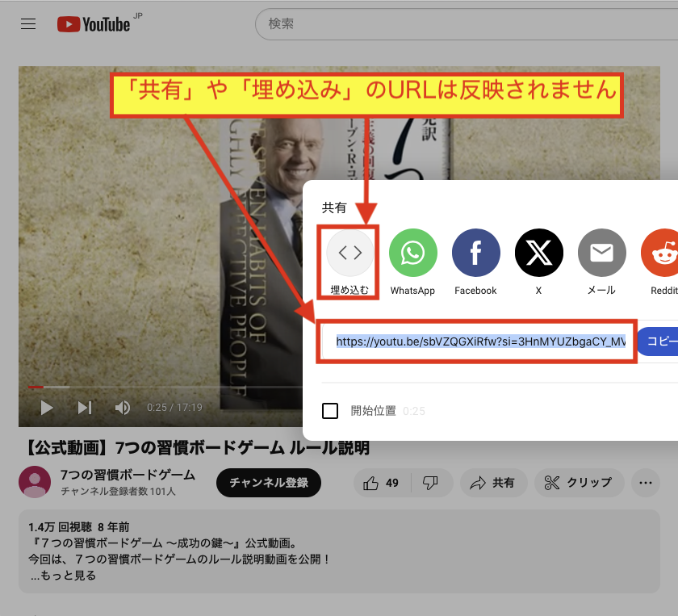The height and width of the screenshot is (616, 678).
Task: Open the 7つの習慣ボードゲーム channel avatar
Action: click(35, 482)
